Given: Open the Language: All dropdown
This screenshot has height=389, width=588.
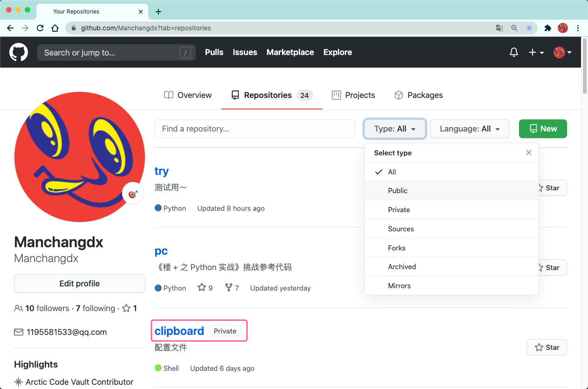Looking at the screenshot, I should pyautogui.click(x=470, y=129).
